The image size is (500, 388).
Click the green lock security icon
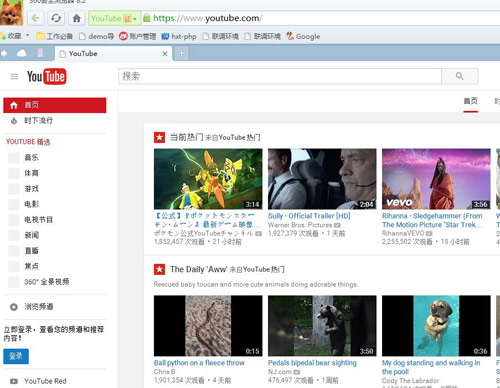[x=146, y=18]
